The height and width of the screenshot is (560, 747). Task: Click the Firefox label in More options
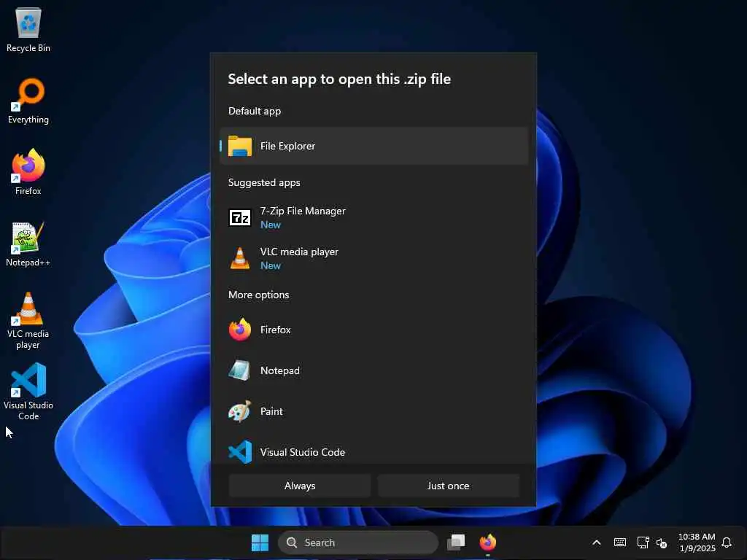coord(275,330)
